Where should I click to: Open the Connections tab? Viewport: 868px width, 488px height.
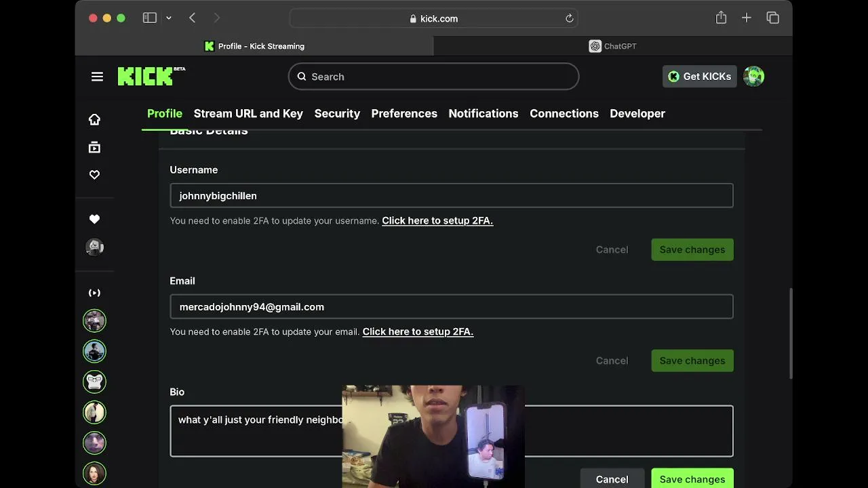pos(564,113)
